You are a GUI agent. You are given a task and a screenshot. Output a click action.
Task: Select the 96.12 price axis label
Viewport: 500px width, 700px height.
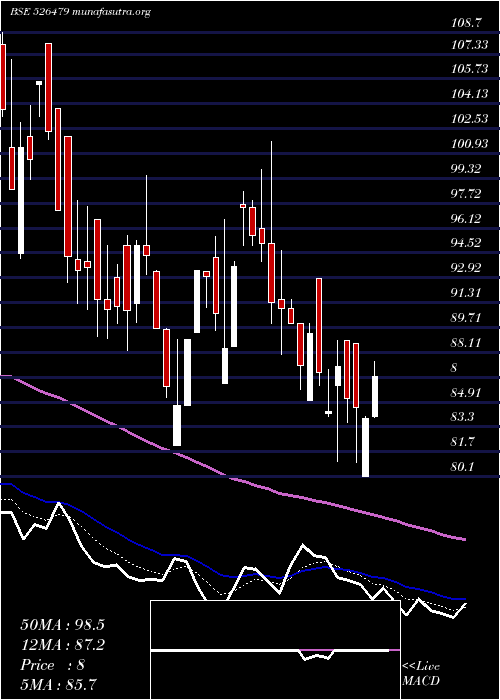(467, 219)
